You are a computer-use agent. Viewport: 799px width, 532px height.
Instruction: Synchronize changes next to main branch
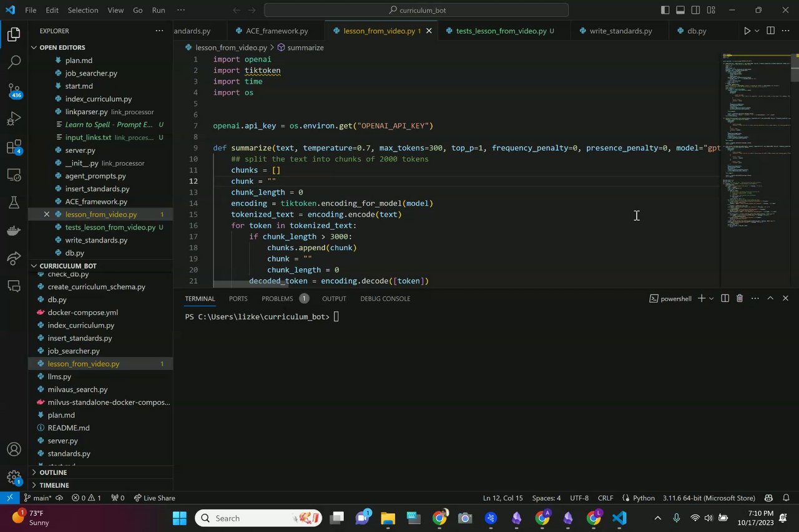60,498
